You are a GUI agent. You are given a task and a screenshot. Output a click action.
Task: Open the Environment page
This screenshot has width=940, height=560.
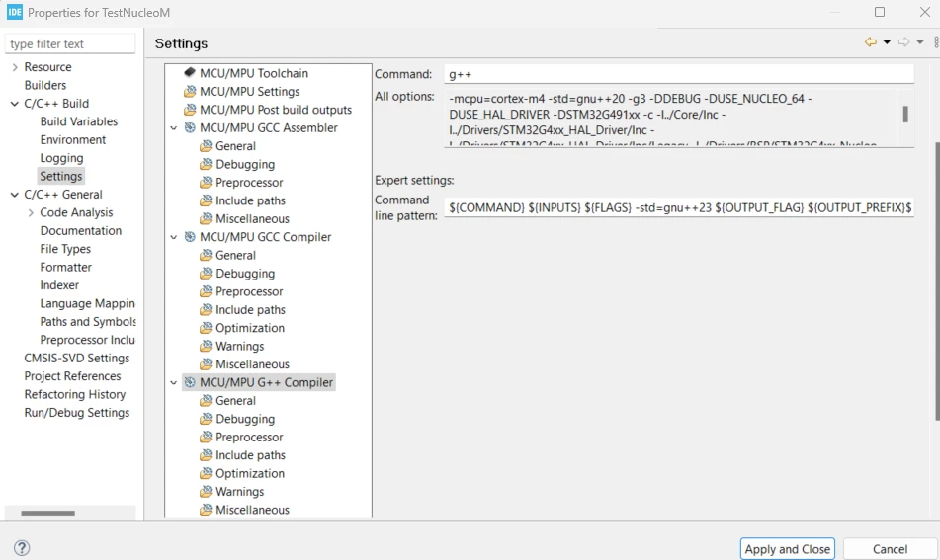coord(72,139)
